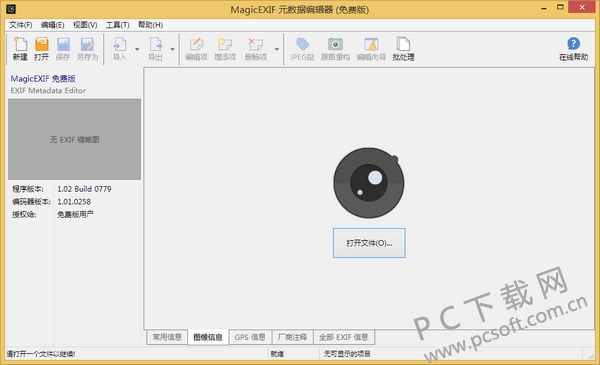This screenshot has width=600, height=365.
Task: Click the 导出 (Export) toolbar icon
Action: (x=156, y=44)
